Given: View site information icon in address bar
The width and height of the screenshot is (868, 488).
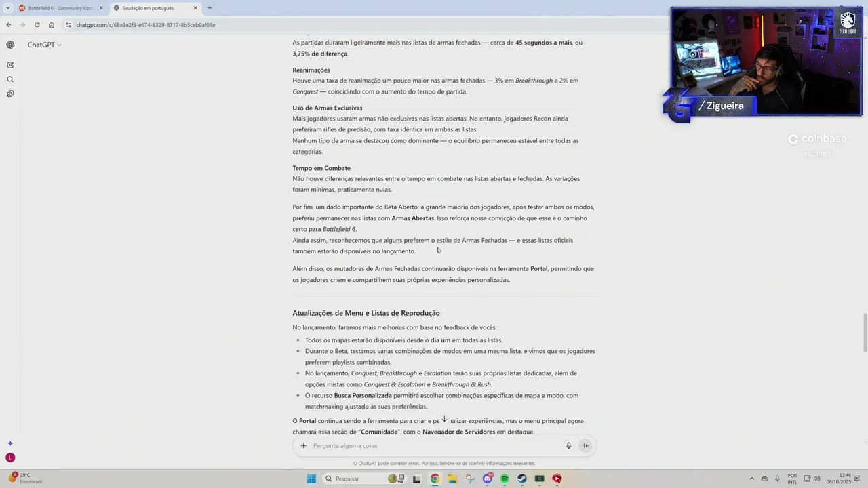Looking at the screenshot, I should (x=68, y=25).
